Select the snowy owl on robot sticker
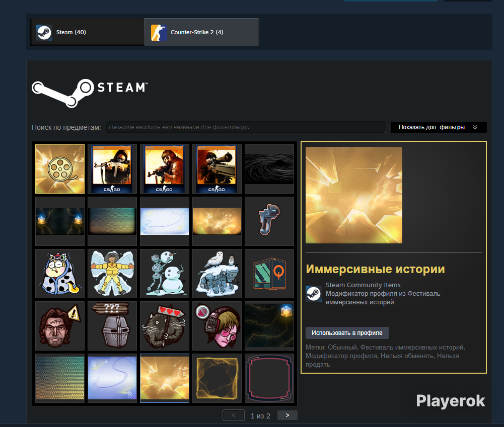Viewport: 504px width, 427px height. pyautogui.click(x=217, y=274)
